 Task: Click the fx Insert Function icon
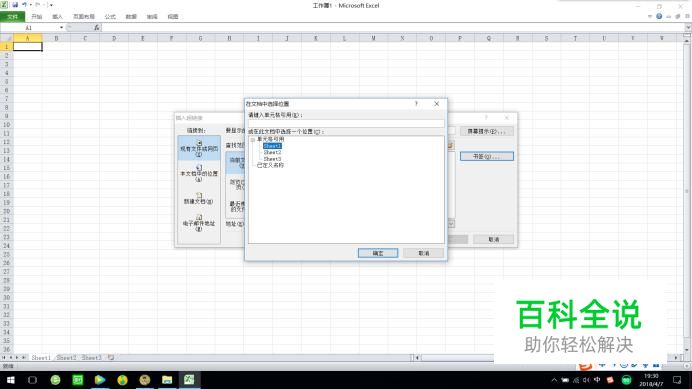pyautogui.click(x=97, y=28)
